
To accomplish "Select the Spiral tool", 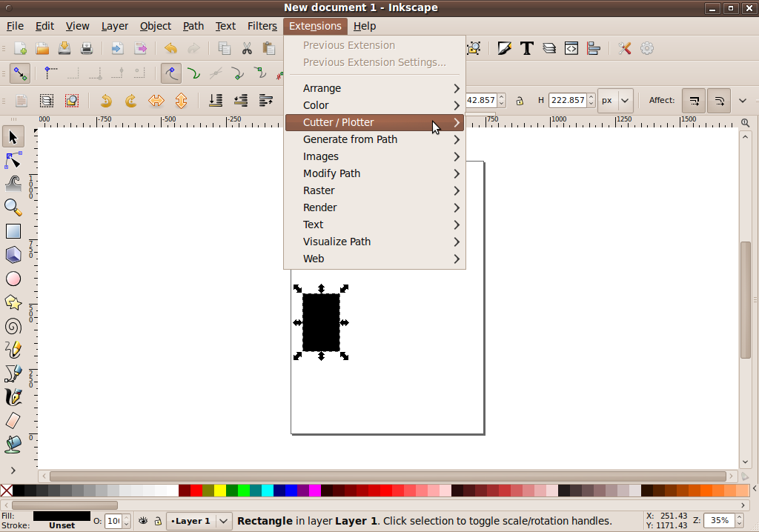I will pos(13,326).
